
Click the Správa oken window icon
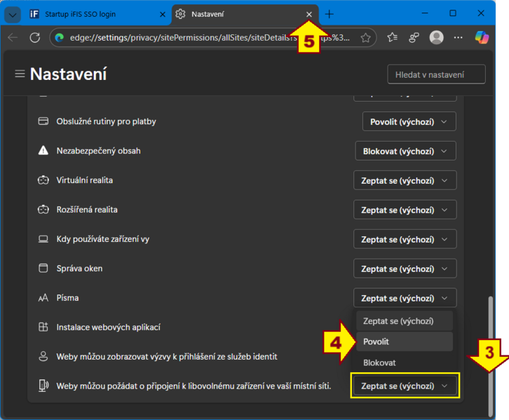[x=43, y=268]
